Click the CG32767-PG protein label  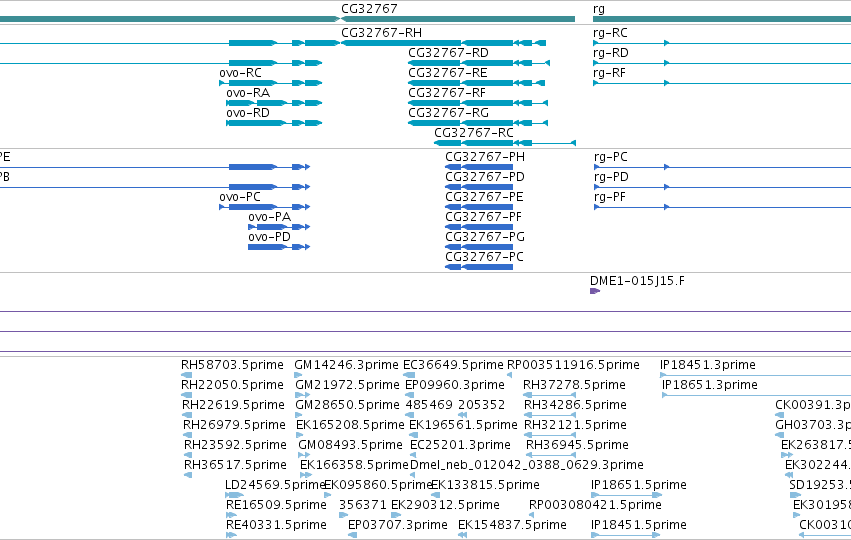click(485, 237)
